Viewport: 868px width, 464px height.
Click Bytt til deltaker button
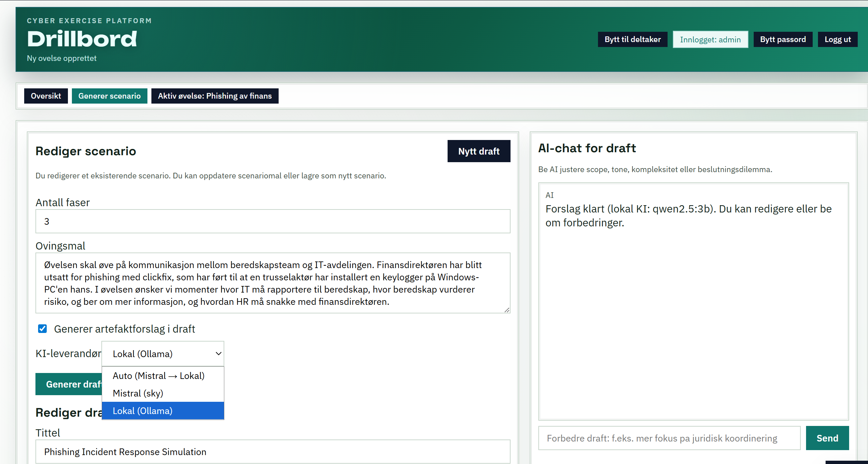[632, 39]
